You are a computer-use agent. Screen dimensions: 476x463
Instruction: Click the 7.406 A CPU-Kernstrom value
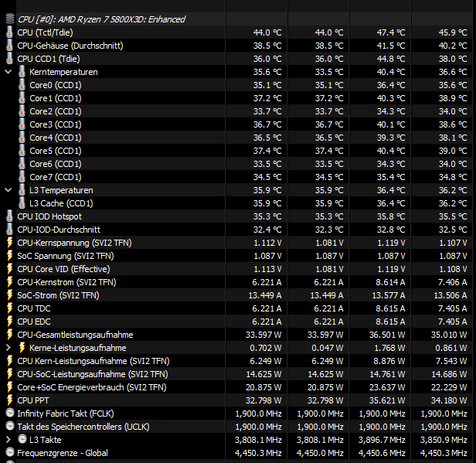tap(452, 282)
